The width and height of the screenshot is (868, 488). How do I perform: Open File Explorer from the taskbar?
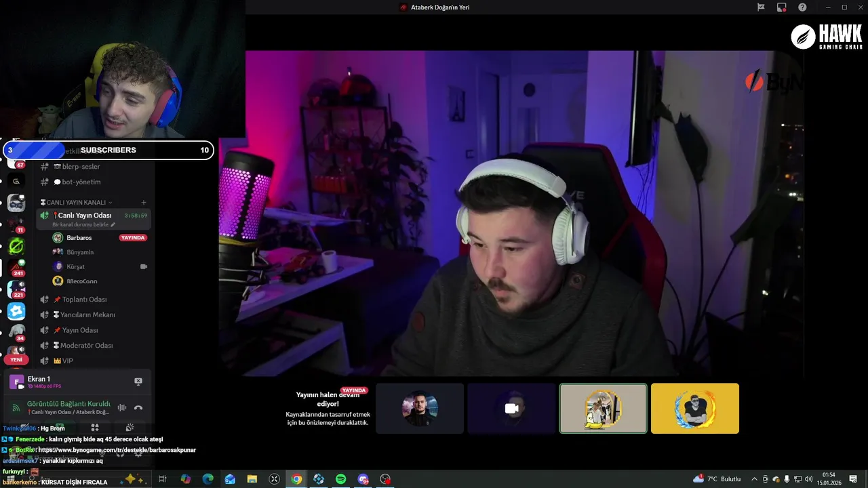coord(252,479)
